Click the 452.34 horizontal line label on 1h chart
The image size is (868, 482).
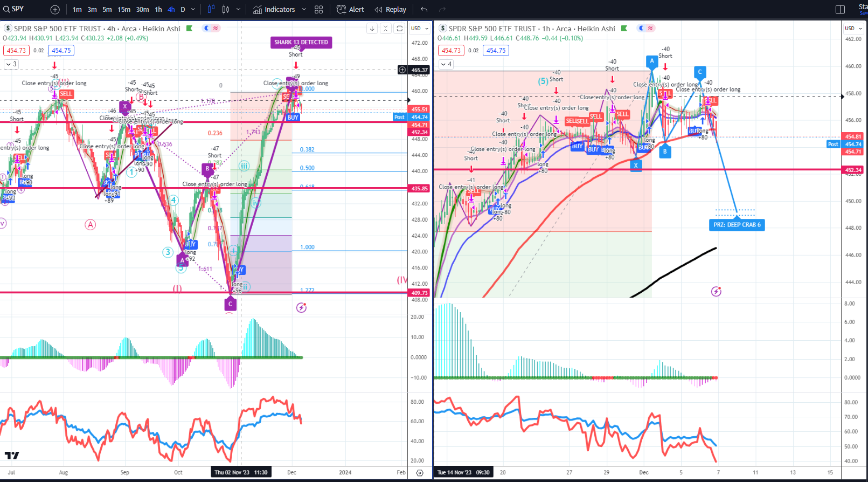pyautogui.click(x=853, y=170)
